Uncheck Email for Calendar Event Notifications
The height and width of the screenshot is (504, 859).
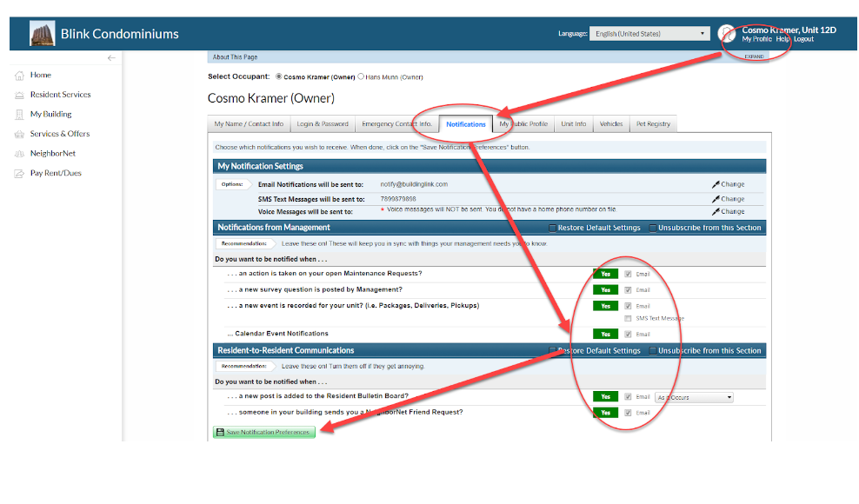[x=628, y=335]
